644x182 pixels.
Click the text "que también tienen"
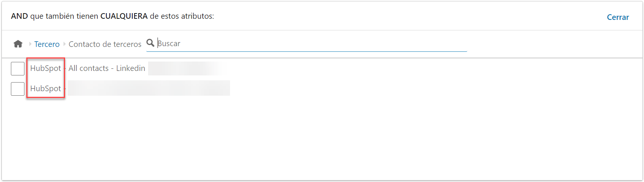click(64, 16)
